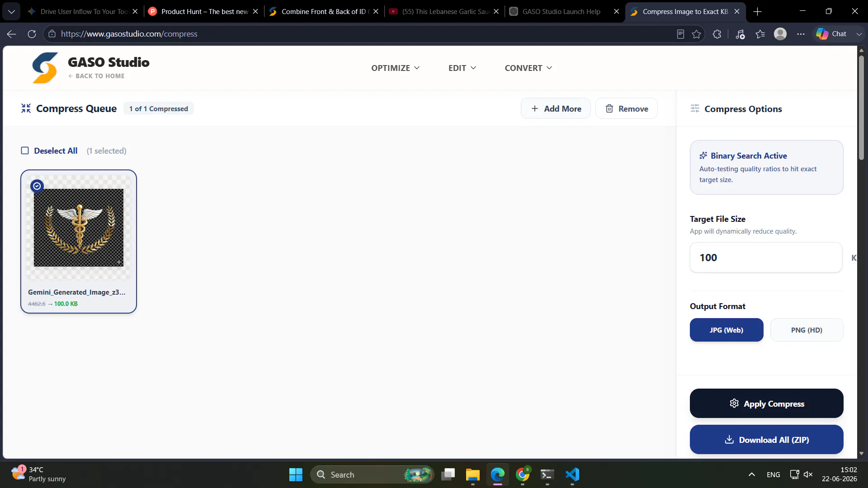Open the Terminal app in taskbar
Viewport: 868px width, 488px height.
coord(547,474)
